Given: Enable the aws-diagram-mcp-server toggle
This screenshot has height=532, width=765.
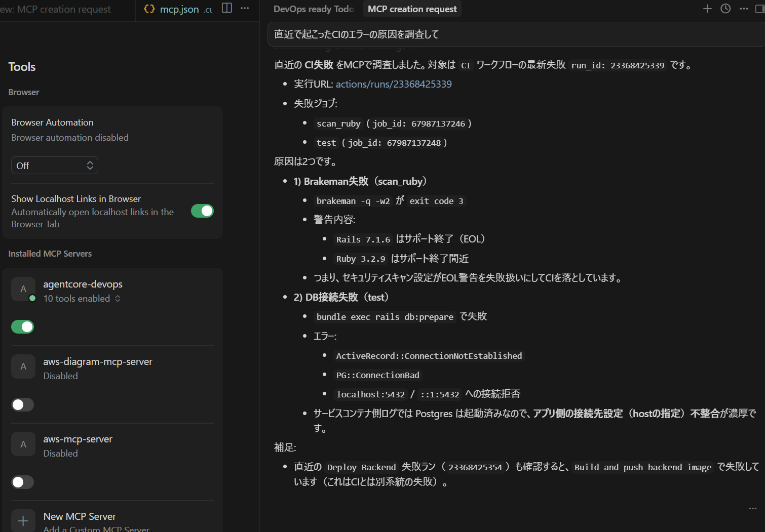Looking at the screenshot, I should [23, 404].
